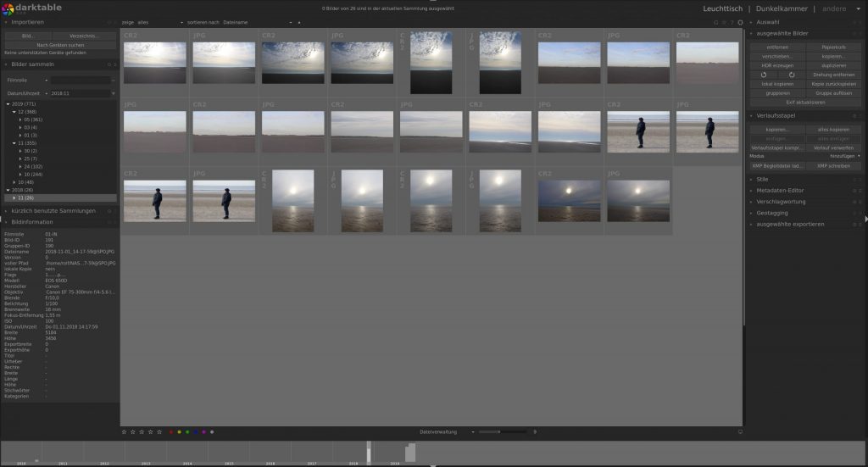Click 'Nach Geräten suchen' button

60,46
